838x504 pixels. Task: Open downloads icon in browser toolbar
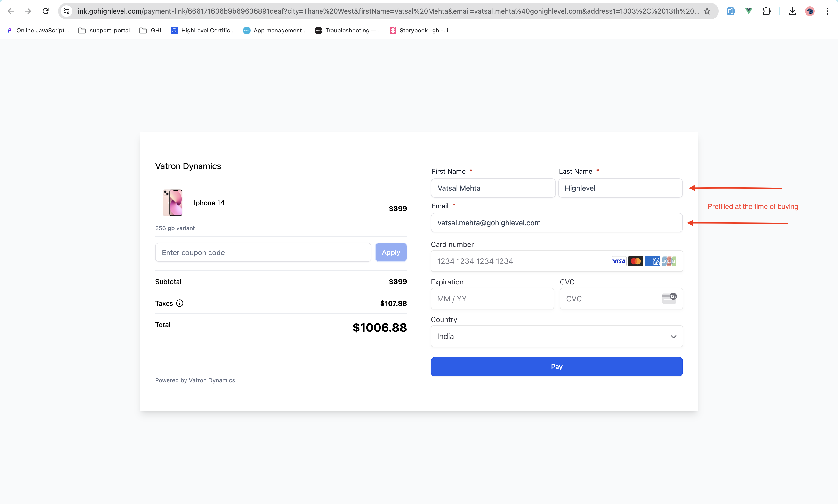pos(792,11)
